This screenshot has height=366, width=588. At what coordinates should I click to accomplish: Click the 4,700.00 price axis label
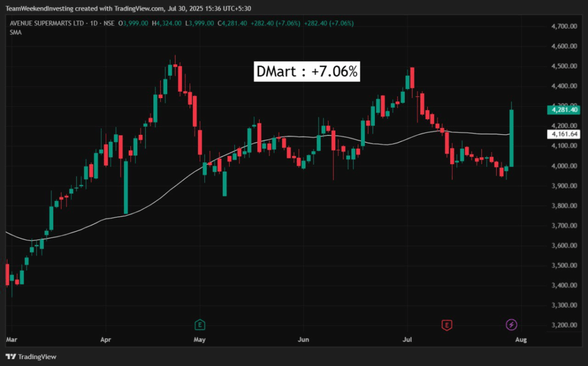point(564,26)
